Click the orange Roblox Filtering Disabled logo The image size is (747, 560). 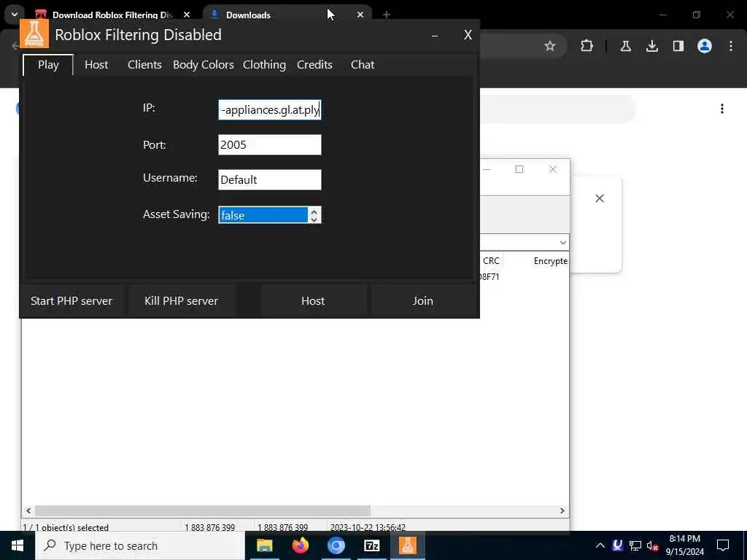(x=34, y=34)
